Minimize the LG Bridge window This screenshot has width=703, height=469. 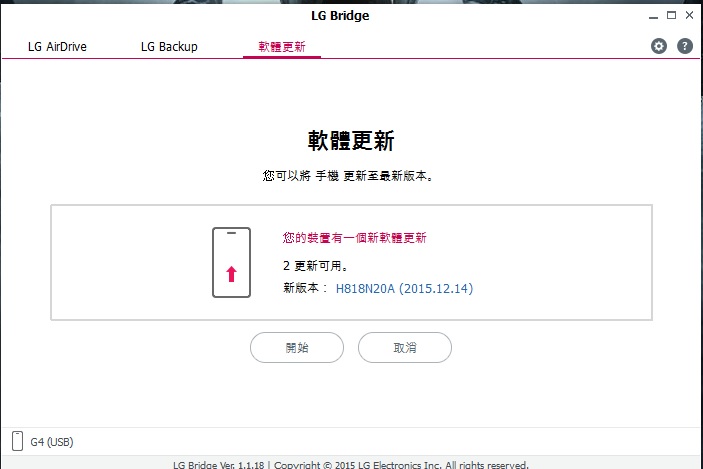coord(653,16)
